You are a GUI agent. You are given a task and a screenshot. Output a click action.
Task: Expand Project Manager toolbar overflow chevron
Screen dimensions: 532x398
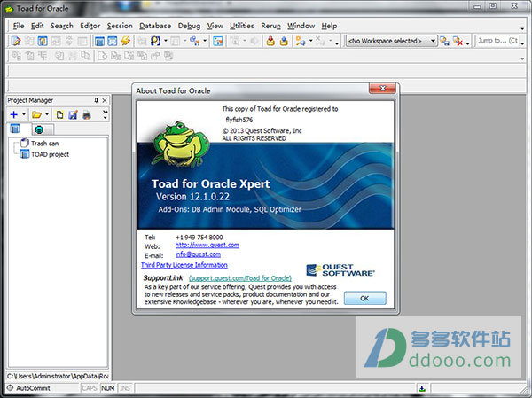tap(105, 114)
